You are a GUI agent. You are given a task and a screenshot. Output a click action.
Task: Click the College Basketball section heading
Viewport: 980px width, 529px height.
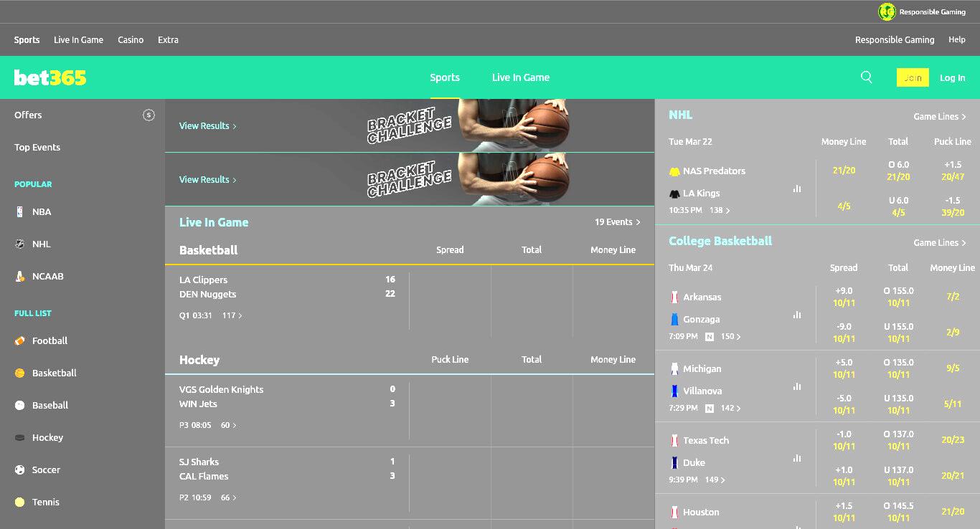click(720, 241)
